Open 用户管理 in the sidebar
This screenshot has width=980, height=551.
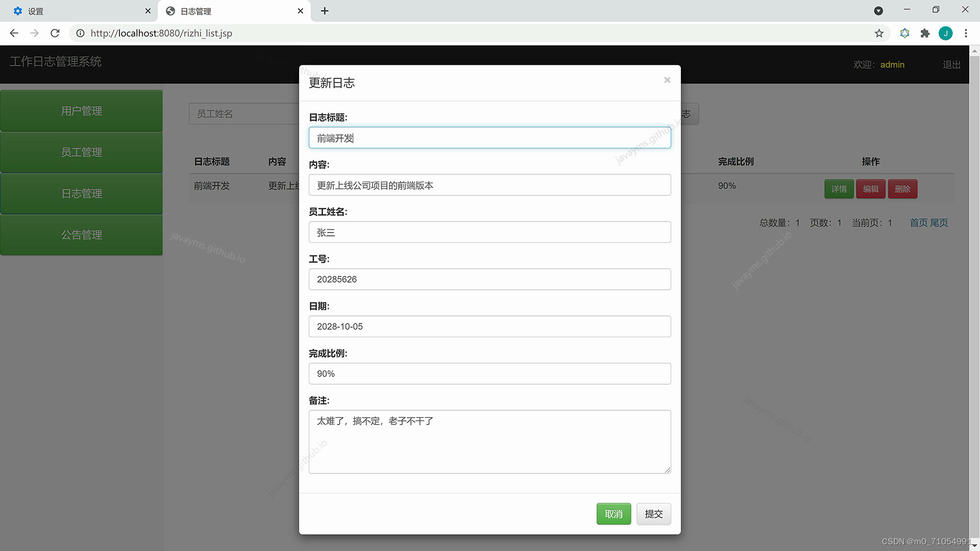click(x=82, y=111)
